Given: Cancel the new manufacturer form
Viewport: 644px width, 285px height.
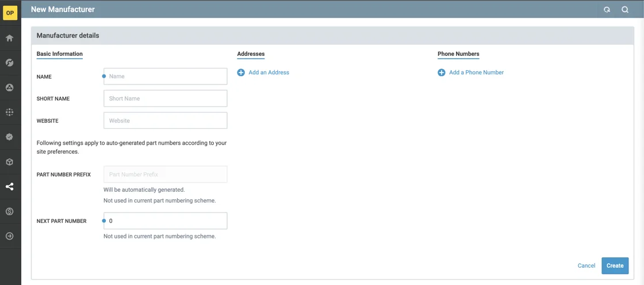Looking at the screenshot, I should point(586,266).
